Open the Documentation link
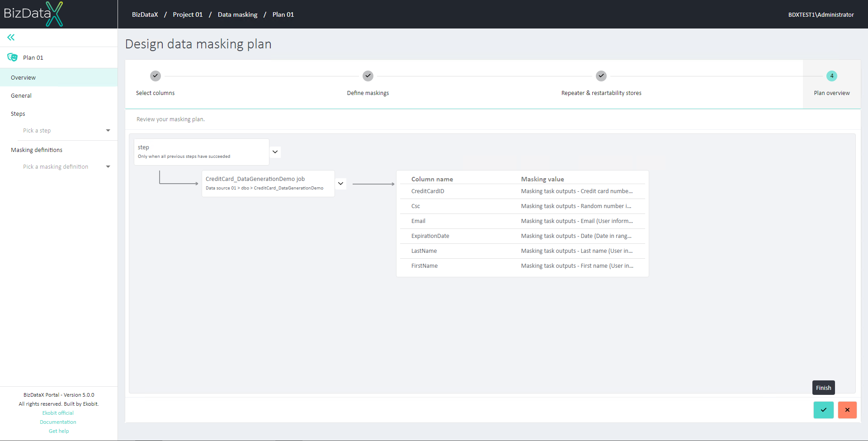This screenshot has height=441, width=868. (58, 422)
